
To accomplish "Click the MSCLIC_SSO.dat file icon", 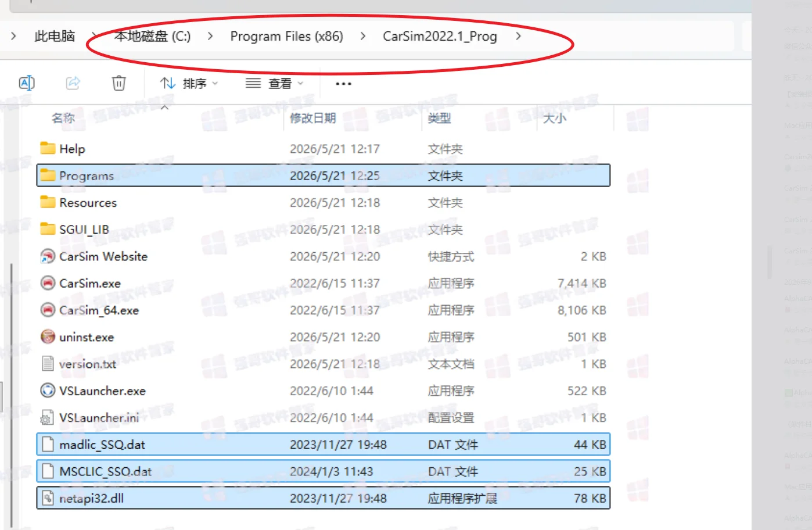I will pyautogui.click(x=48, y=471).
